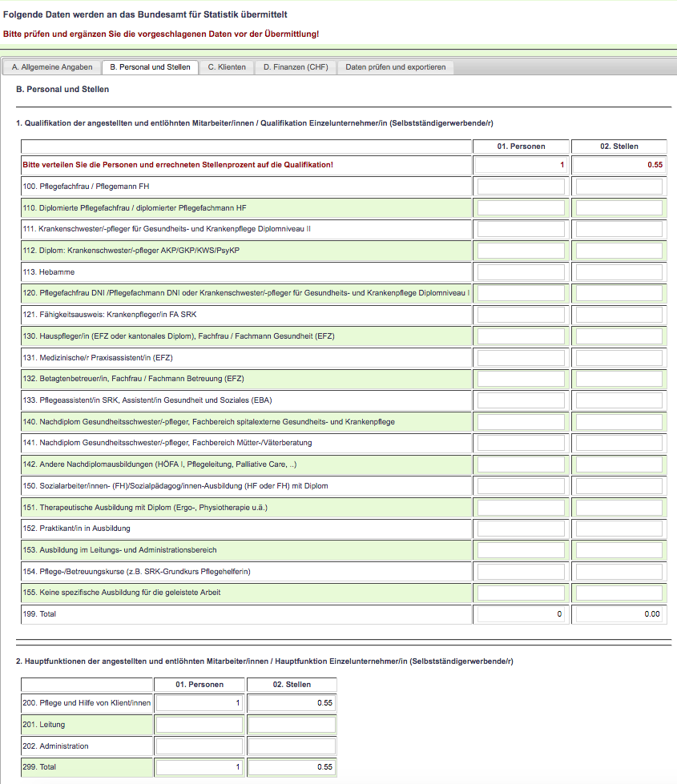Focus Personen field for 152. Praktikant/in
Screen dimensions: 677x784
tap(521, 529)
